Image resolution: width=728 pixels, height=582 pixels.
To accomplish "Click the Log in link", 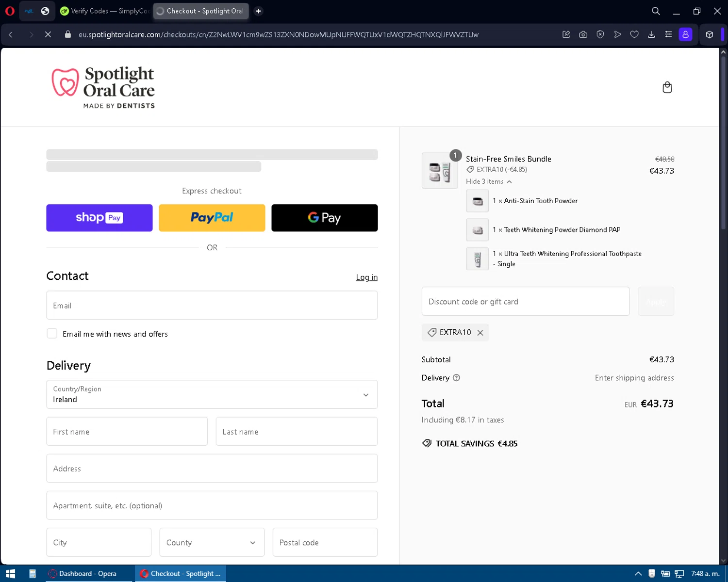I will tap(367, 277).
